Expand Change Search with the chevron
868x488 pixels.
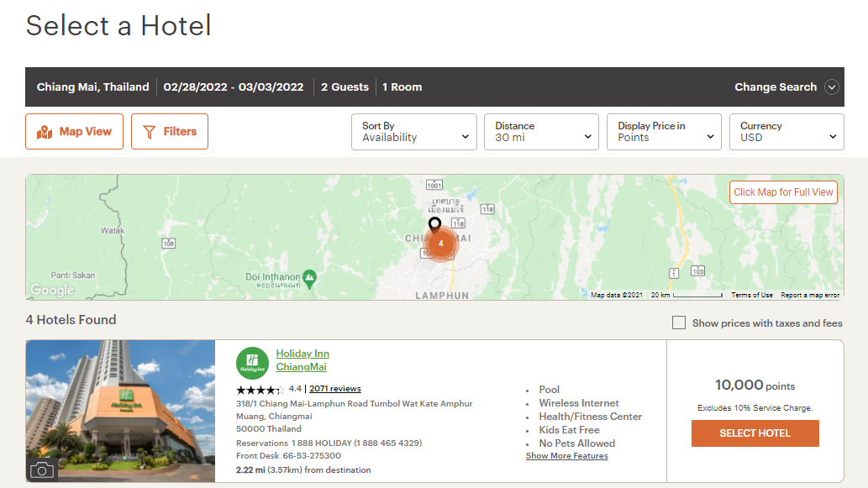(831, 87)
